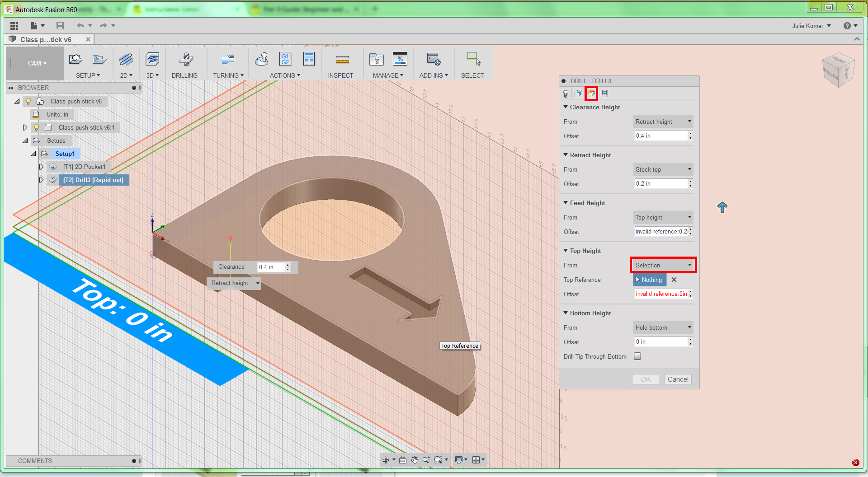This screenshot has height=477, width=868.
Task: Click the Simulate action icon
Action: point(262,59)
